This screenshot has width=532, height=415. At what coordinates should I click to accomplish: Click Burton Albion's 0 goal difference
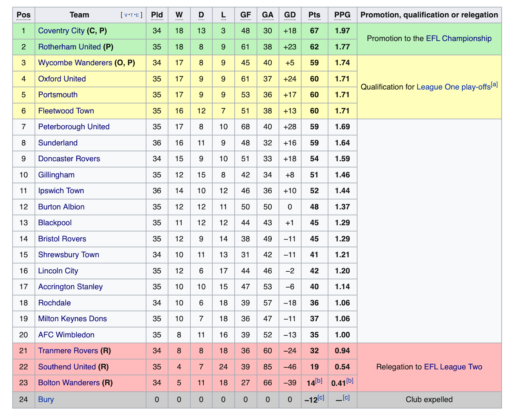[290, 207]
